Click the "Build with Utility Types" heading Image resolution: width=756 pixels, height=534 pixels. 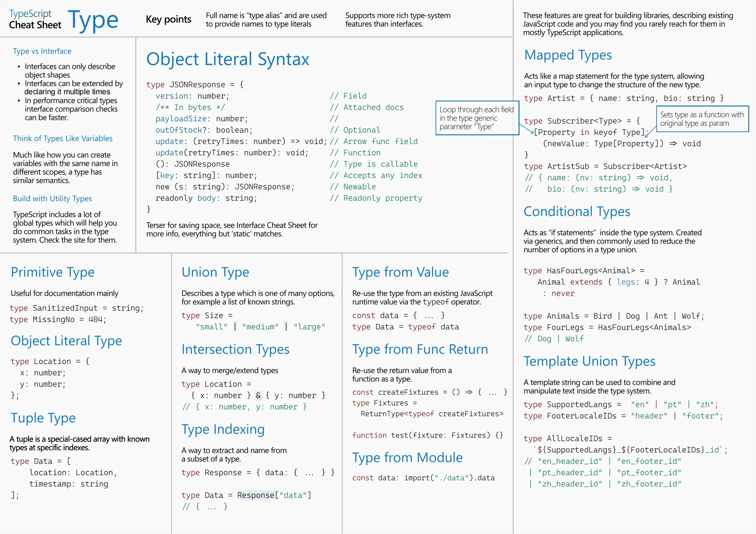coord(52,198)
